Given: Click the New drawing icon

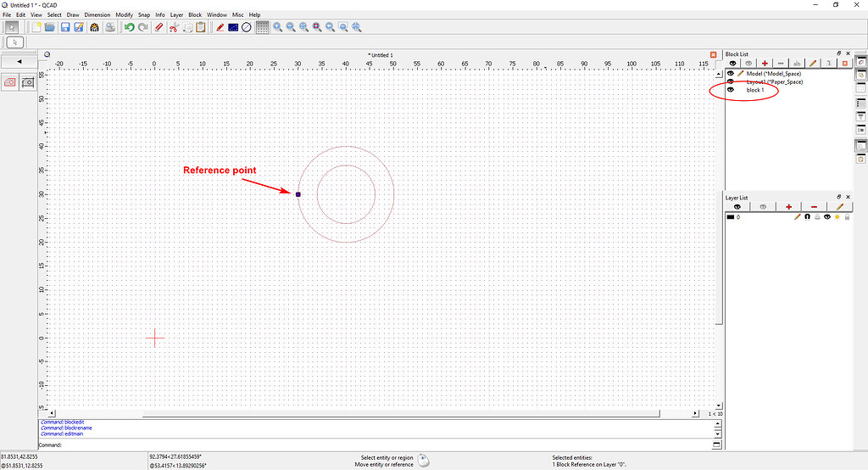Looking at the screenshot, I should tap(36, 27).
